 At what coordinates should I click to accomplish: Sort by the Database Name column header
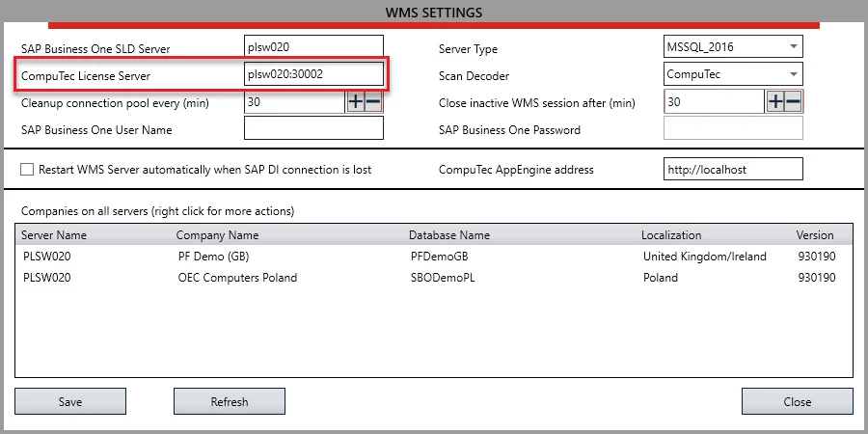pos(448,234)
